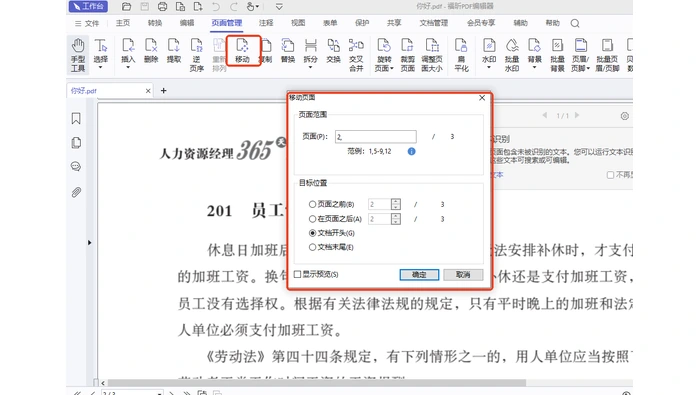The height and width of the screenshot is (395, 700).
Task: Click the Redo arrow icon
Action: [233, 6]
